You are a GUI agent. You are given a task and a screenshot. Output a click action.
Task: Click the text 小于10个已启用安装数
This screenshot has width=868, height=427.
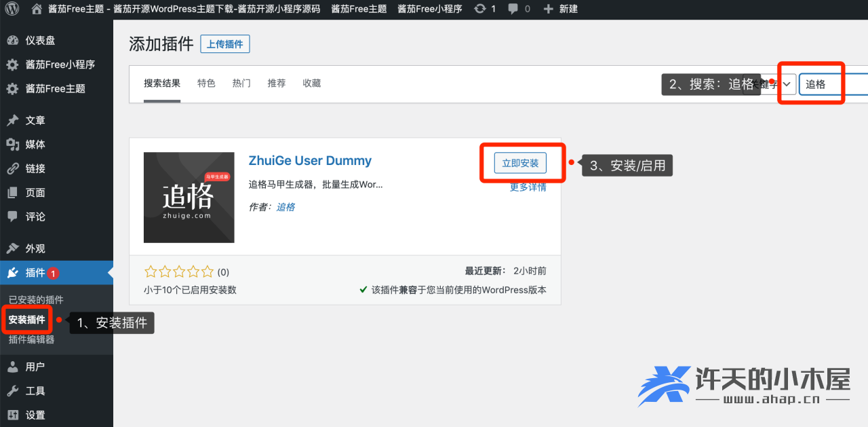pos(190,290)
